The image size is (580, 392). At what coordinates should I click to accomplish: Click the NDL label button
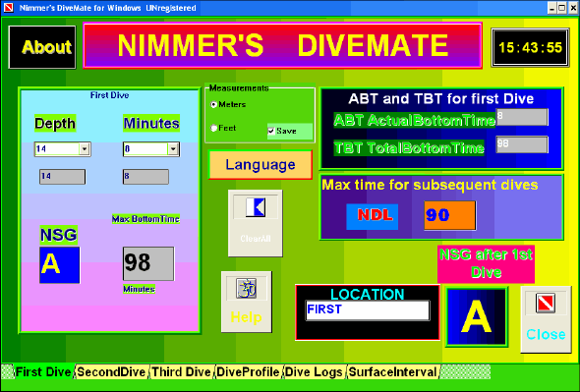[x=373, y=216]
